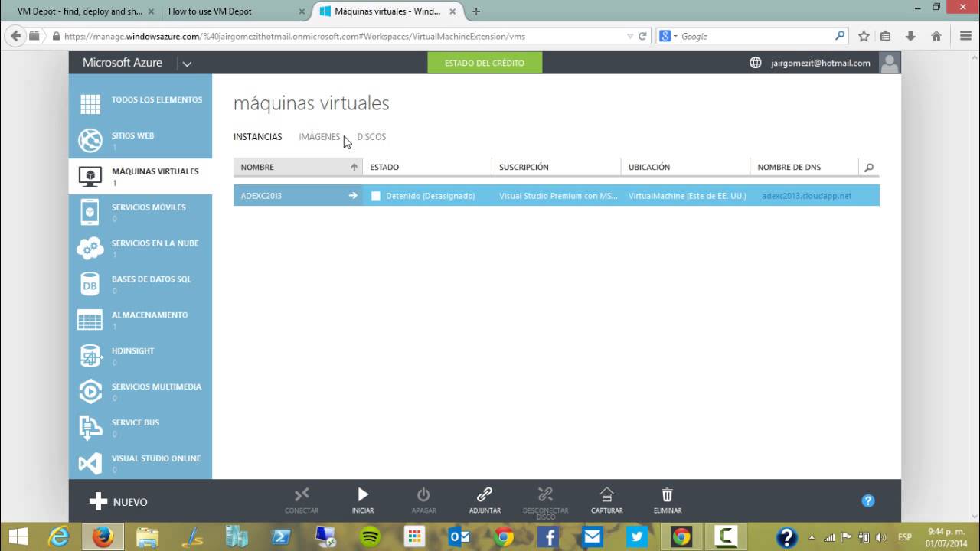Open Firefox downloads arrow
980x551 pixels.
(x=910, y=36)
